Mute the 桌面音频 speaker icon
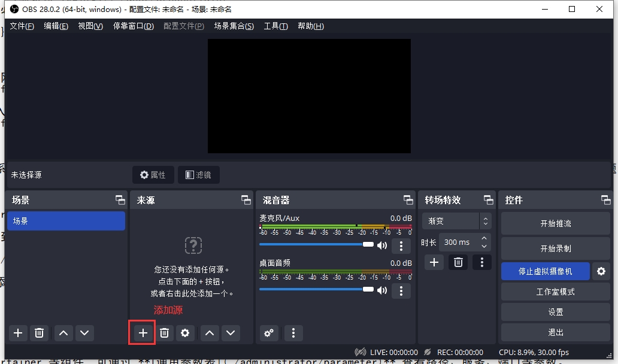Viewport: 618px width, 364px height. [382, 290]
